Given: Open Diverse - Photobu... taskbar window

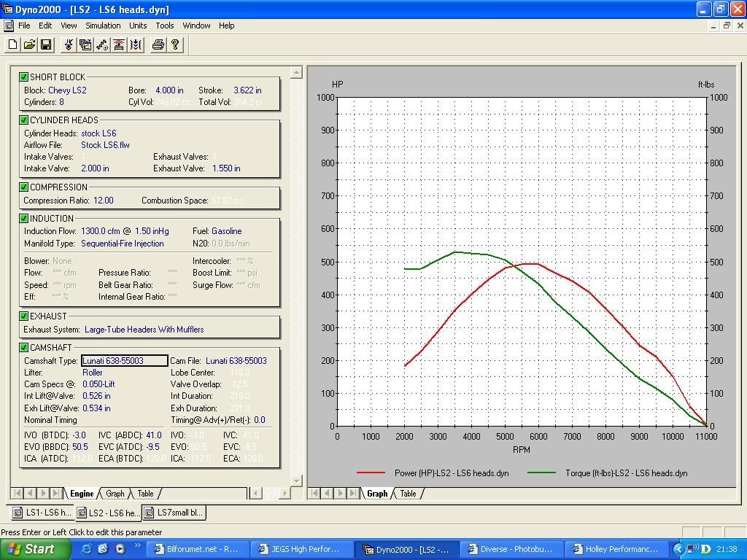Looking at the screenshot, I should click(x=511, y=549).
